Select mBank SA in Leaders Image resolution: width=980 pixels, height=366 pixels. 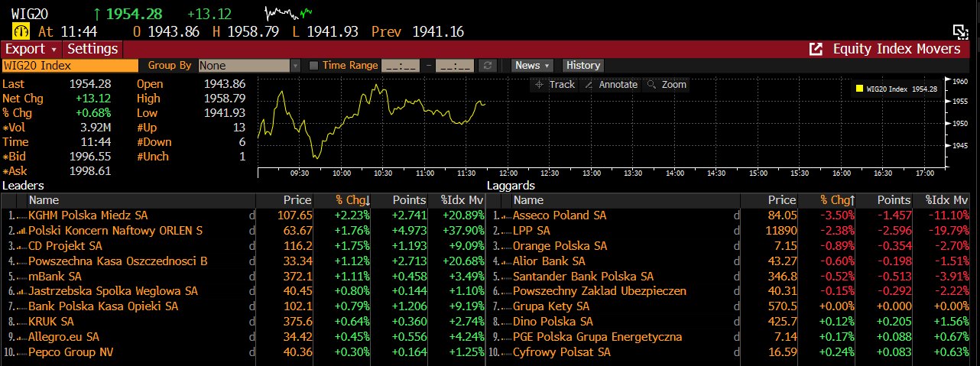(55, 276)
